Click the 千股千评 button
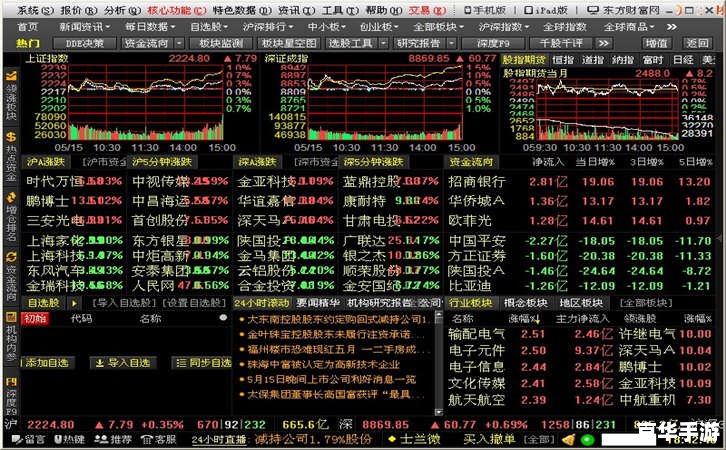726x450 pixels. 561,44
